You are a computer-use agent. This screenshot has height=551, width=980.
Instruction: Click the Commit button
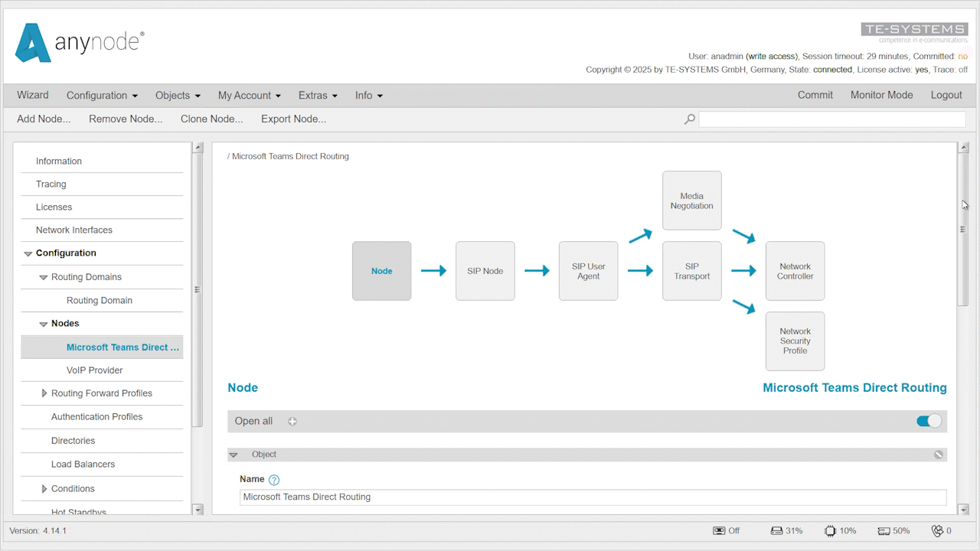tap(815, 96)
